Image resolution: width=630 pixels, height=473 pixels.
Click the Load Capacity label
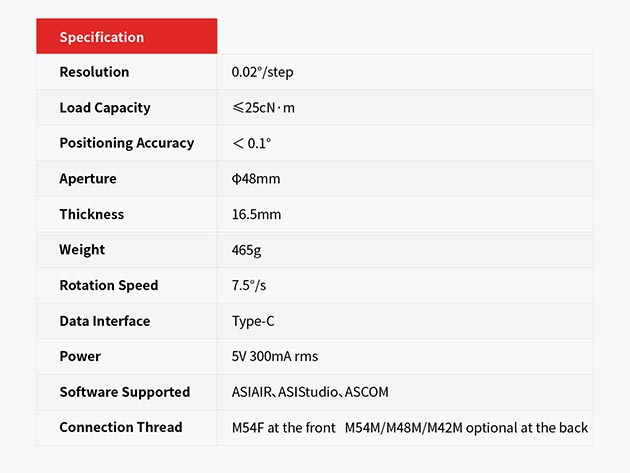tap(105, 108)
